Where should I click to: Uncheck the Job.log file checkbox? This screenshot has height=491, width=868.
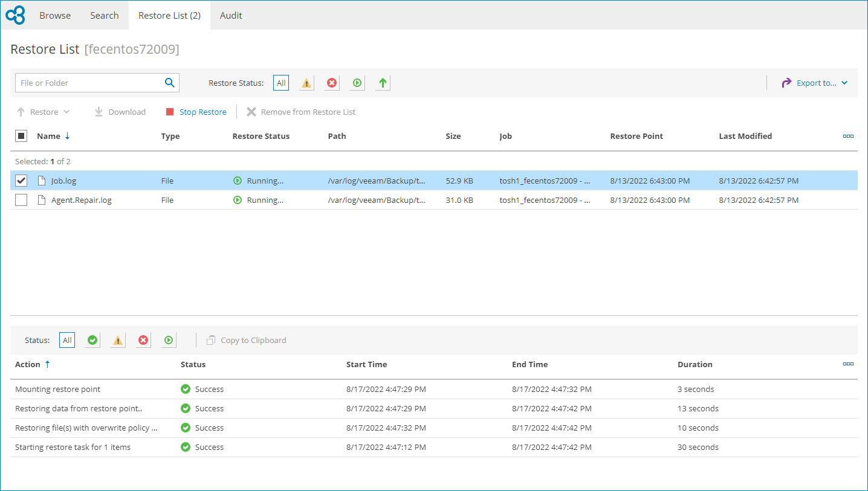click(21, 181)
